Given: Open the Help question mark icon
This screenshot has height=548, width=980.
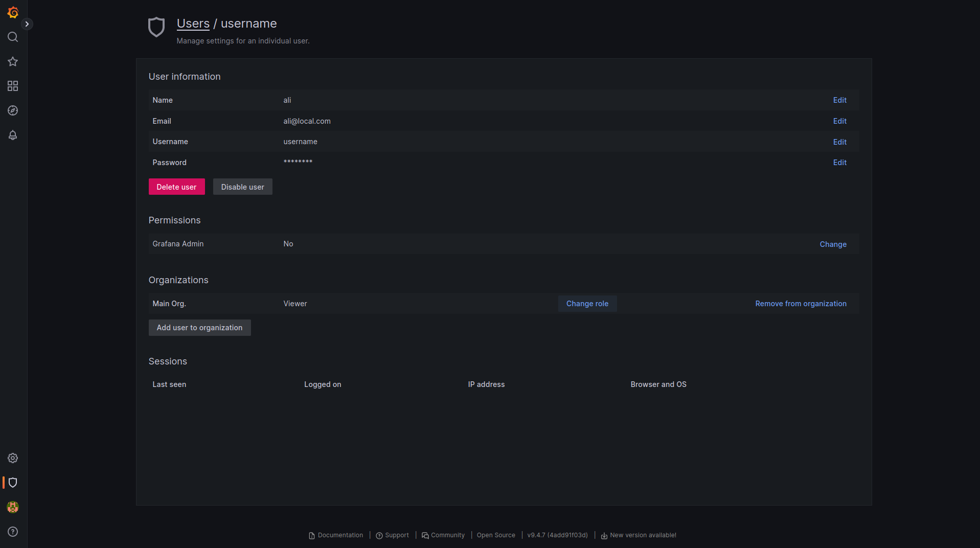Looking at the screenshot, I should coord(13,532).
